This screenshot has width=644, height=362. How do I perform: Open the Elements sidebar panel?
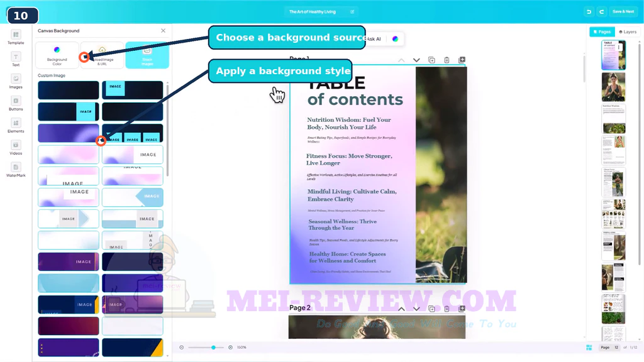pos(16,126)
